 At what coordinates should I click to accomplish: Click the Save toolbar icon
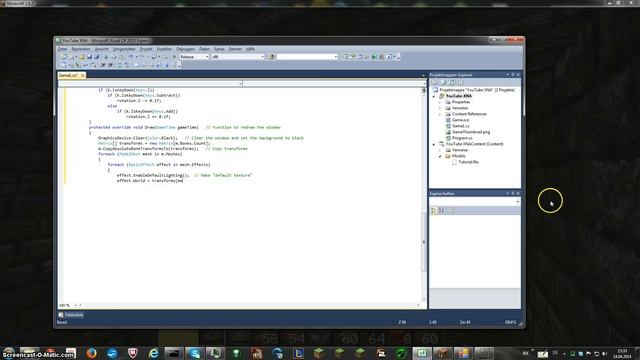point(89,57)
